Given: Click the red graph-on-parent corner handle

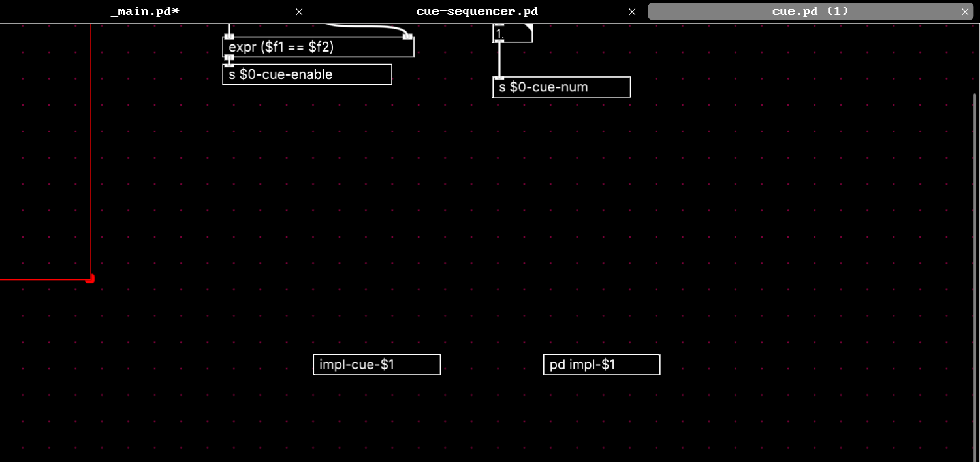Looking at the screenshot, I should point(91,279).
